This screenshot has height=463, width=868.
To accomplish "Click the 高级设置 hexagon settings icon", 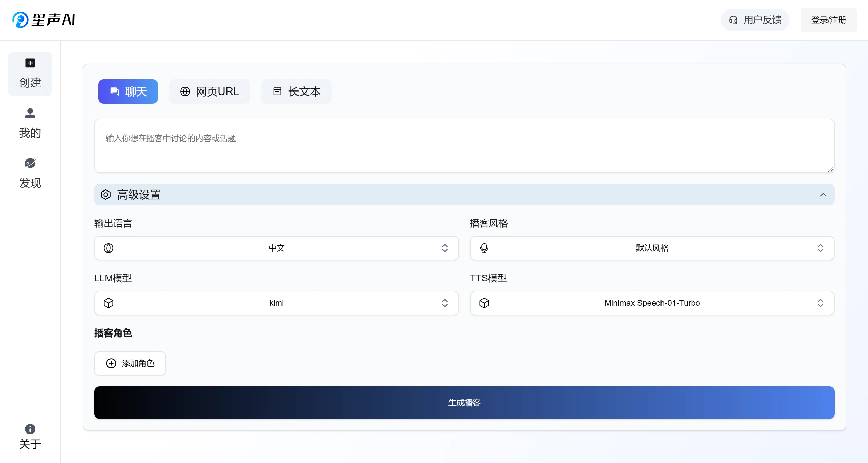I will click(x=106, y=195).
